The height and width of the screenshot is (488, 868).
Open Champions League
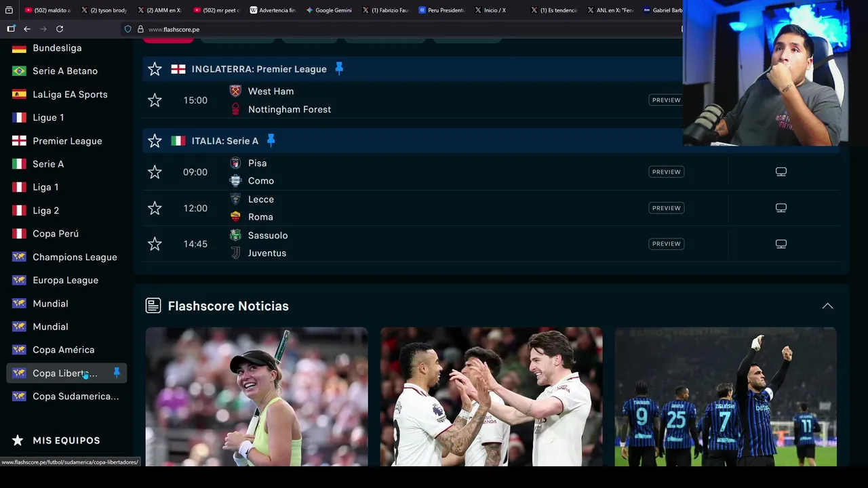(x=75, y=258)
